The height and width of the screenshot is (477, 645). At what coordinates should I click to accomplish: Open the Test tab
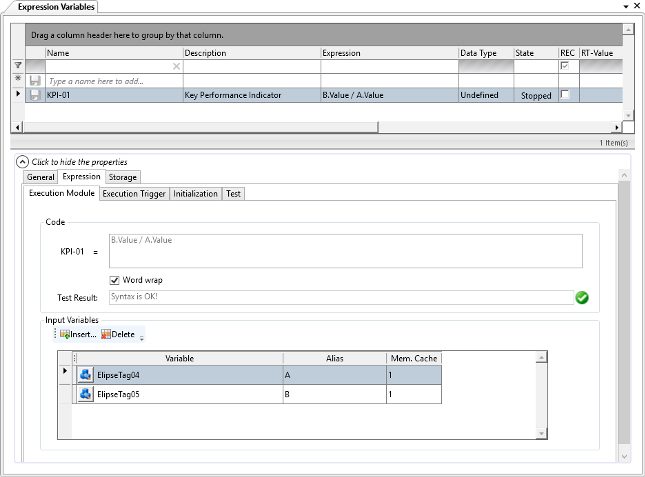click(233, 194)
